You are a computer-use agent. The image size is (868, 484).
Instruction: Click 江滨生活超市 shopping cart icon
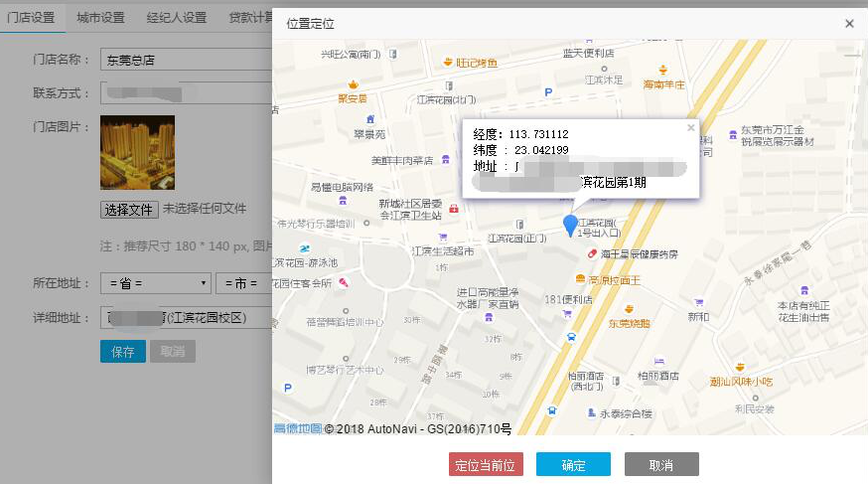coord(442,238)
